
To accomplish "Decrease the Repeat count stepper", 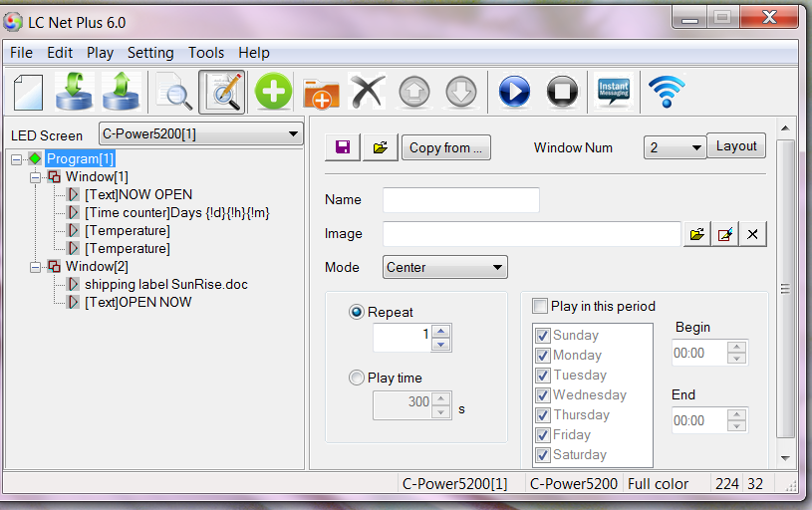I will pyautogui.click(x=440, y=345).
